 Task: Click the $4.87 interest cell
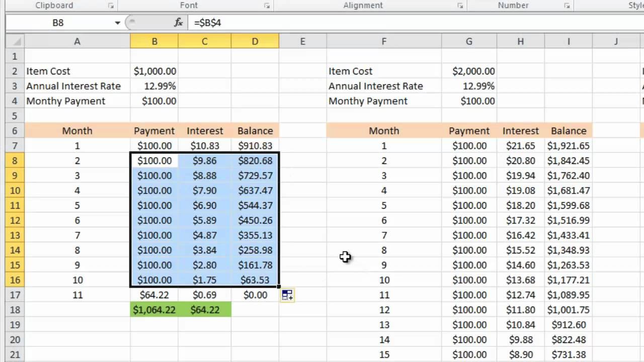[205, 235]
